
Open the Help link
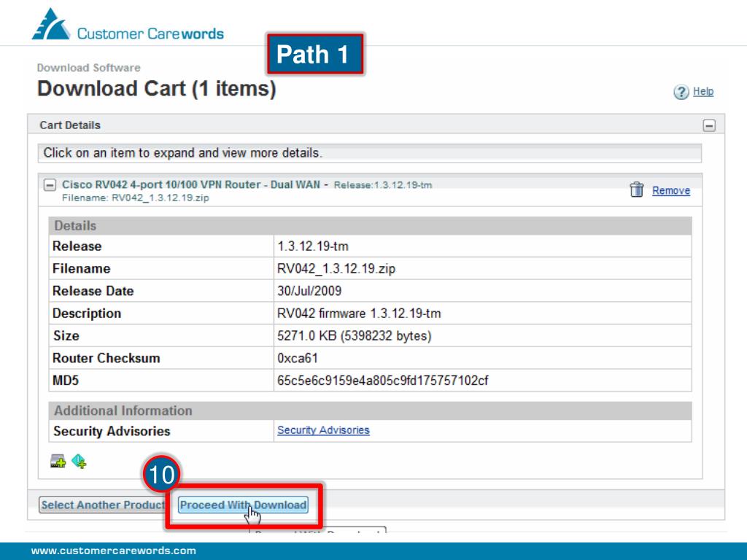click(703, 91)
